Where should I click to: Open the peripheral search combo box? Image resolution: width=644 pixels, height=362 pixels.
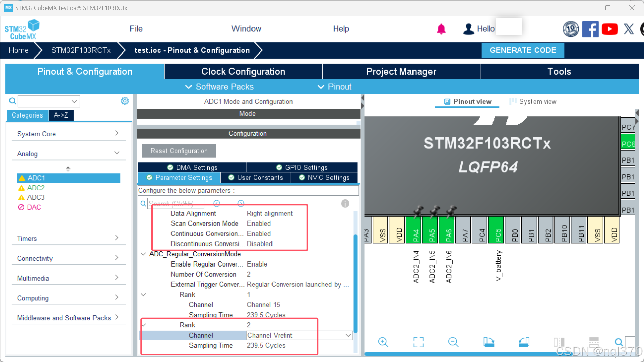point(49,101)
